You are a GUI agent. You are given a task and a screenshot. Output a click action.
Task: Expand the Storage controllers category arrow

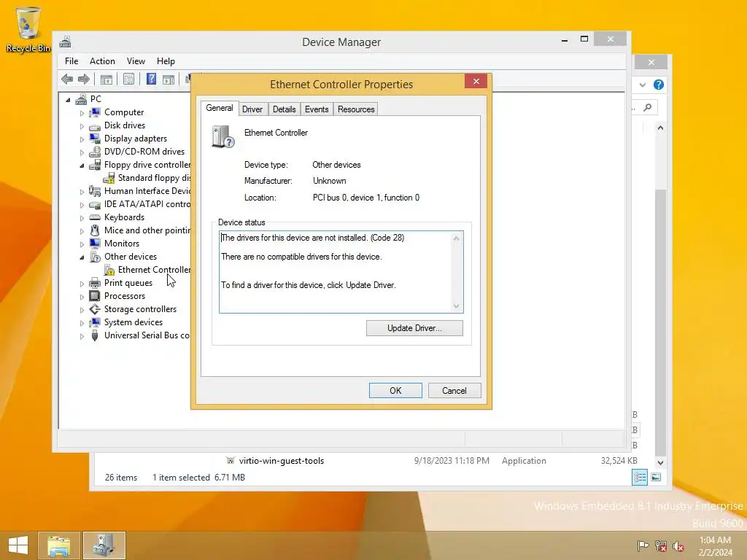point(82,311)
